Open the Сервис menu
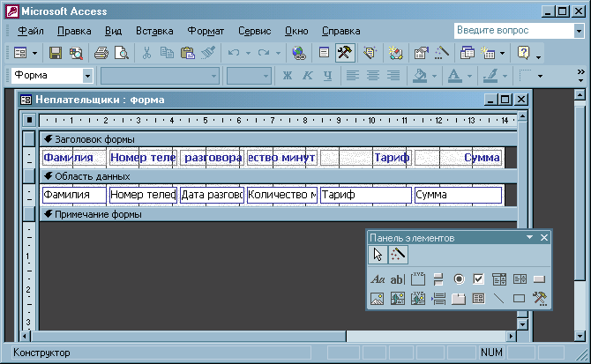Screen dimensions: 591x364 [254, 31]
